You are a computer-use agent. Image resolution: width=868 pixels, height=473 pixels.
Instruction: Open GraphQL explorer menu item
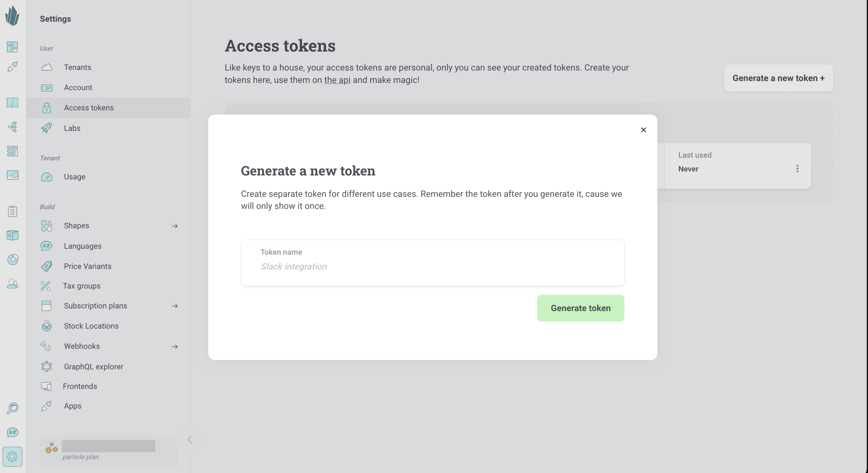point(93,367)
